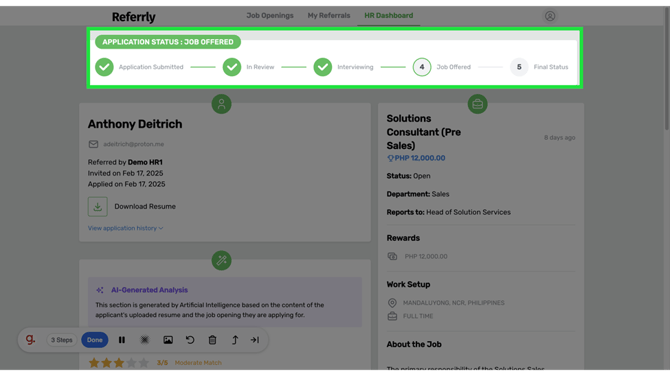
Task: Click the undo arrow icon in toolbar
Action: (x=190, y=340)
